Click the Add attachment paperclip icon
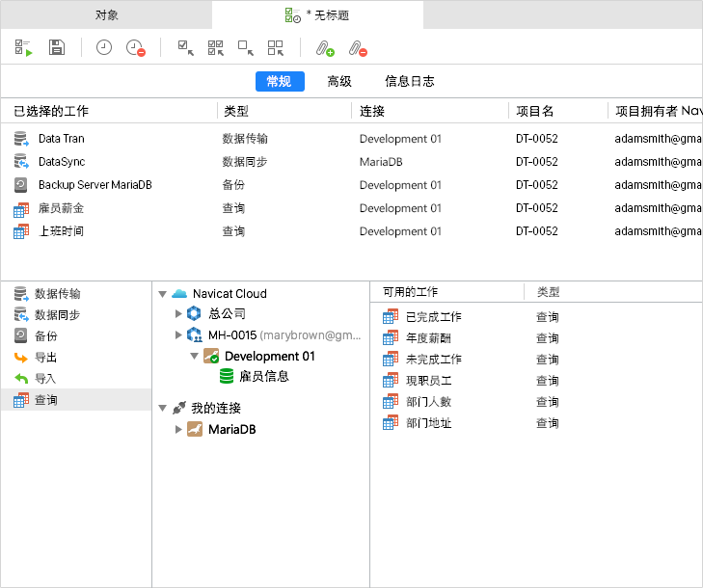 coord(325,47)
